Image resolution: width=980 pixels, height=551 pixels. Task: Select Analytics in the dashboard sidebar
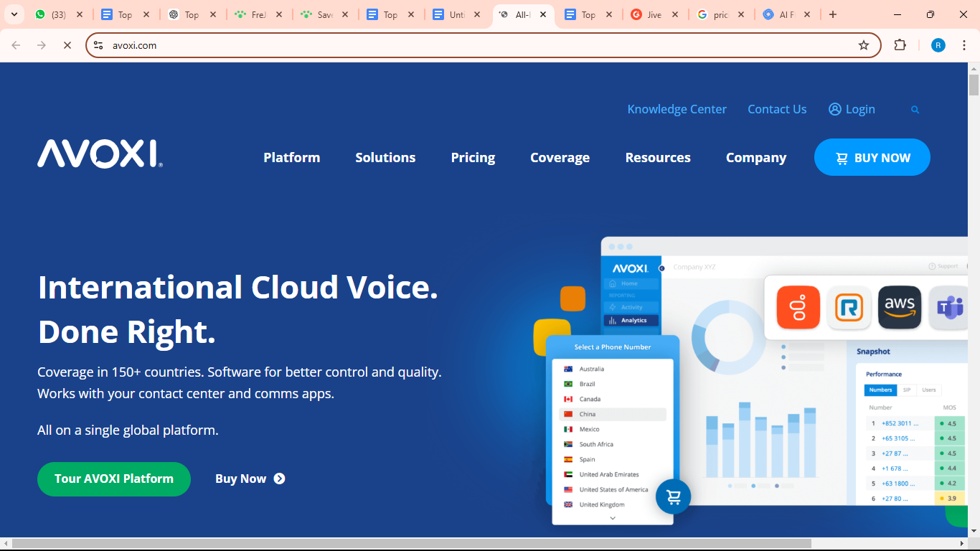click(x=632, y=320)
